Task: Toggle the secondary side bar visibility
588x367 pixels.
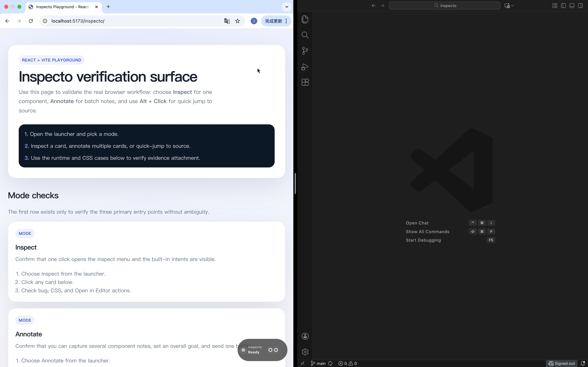Action: 580,6
